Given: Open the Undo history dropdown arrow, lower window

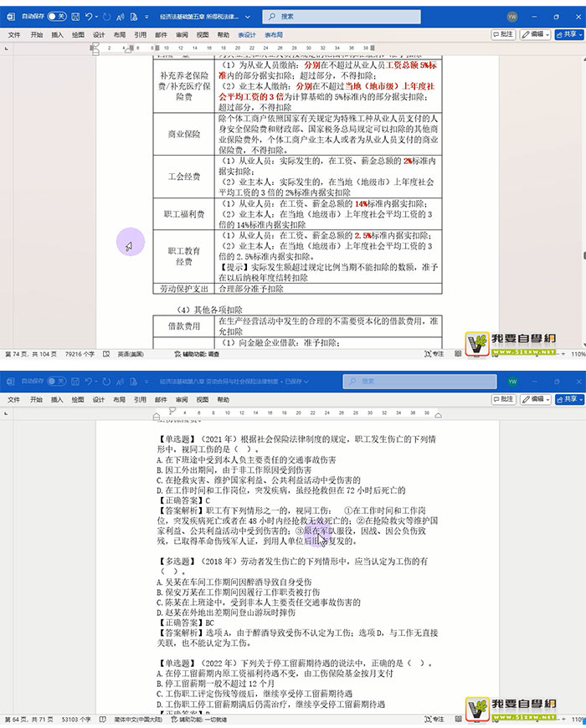Looking at the screenshot, I should point(96,382).
